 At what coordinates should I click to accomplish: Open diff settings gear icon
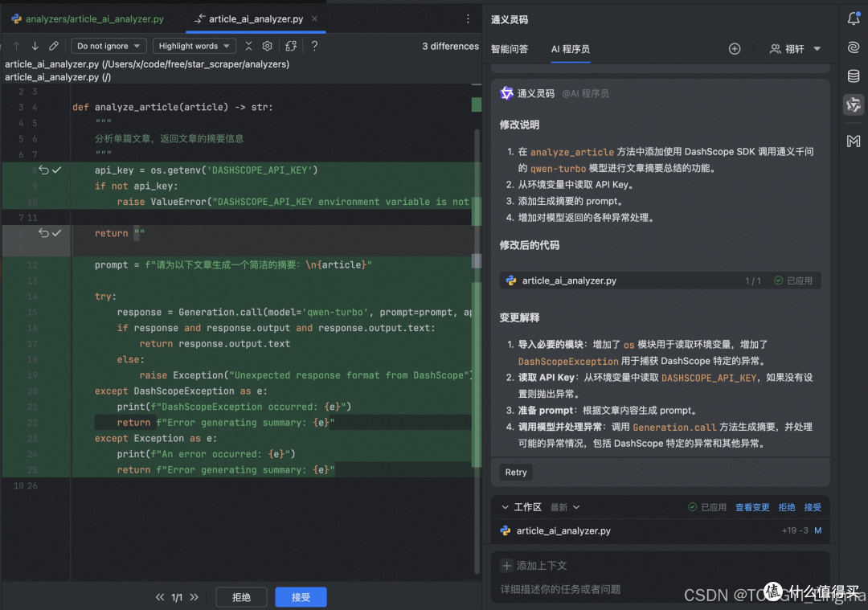click(268, 46)
